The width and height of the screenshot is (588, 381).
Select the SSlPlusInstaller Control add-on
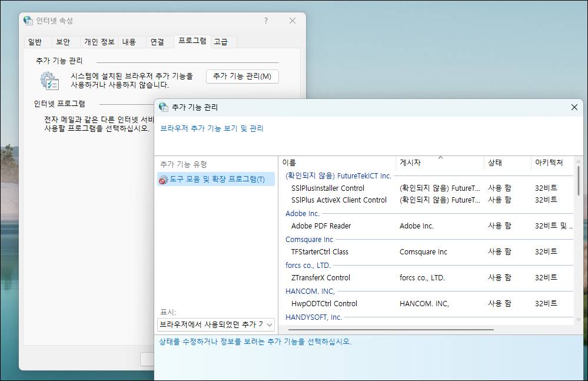click(328, 188)
